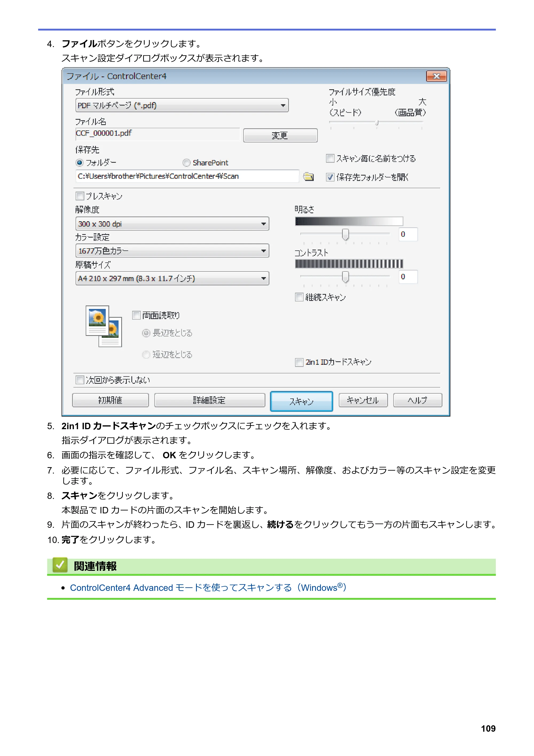Click the brightness value field showing 0
The image size is (534, 756).
coord(408,234)
